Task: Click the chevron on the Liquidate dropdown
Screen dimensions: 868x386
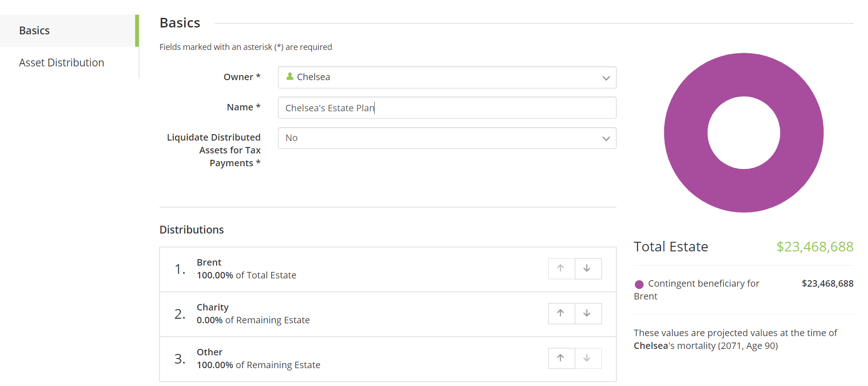Action: pos(606,138)
